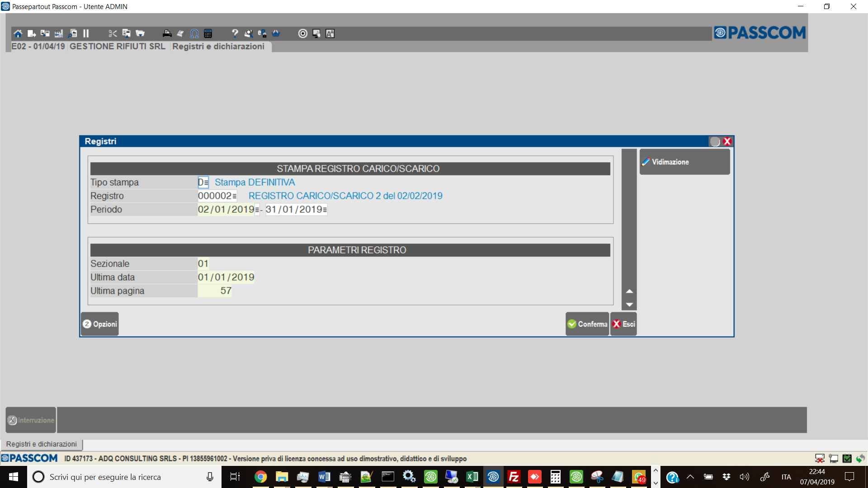Click the font size AA icon

point(330,33)
